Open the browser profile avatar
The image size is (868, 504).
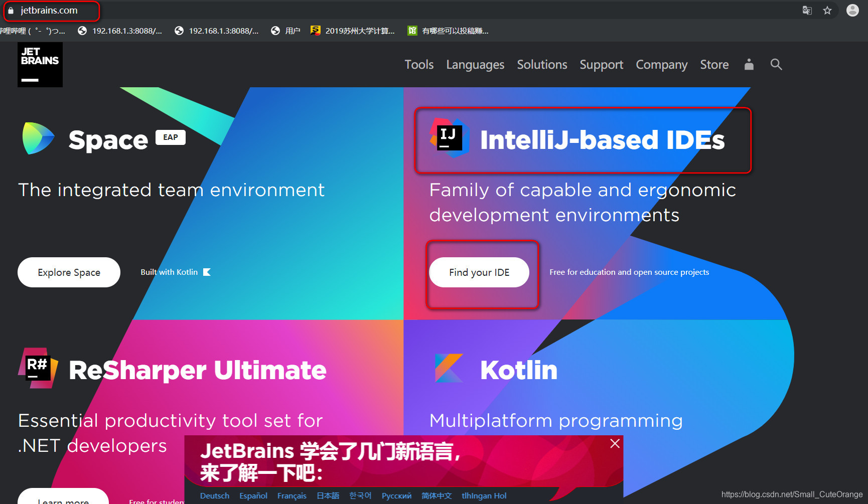[x=852, y=11]
